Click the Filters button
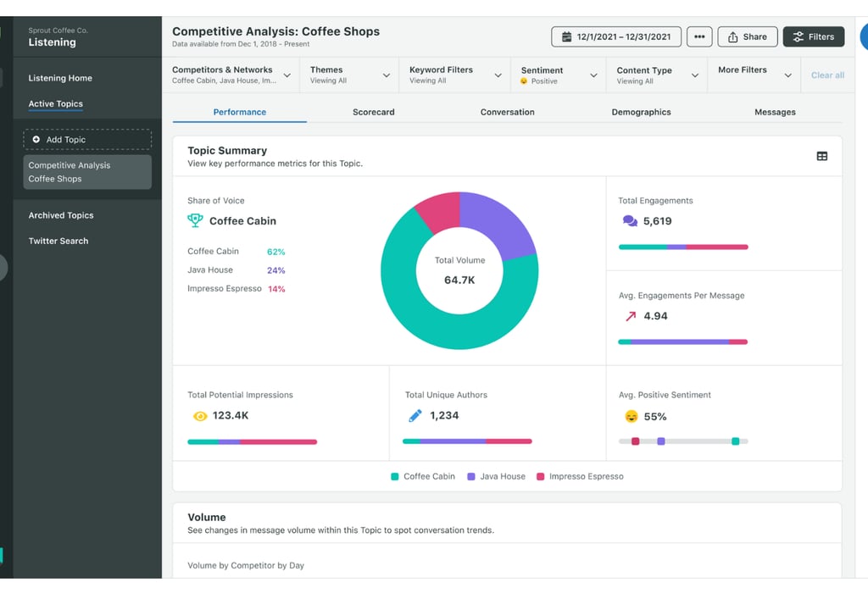This screenshot has width=868, height=616. coord(813,36)
